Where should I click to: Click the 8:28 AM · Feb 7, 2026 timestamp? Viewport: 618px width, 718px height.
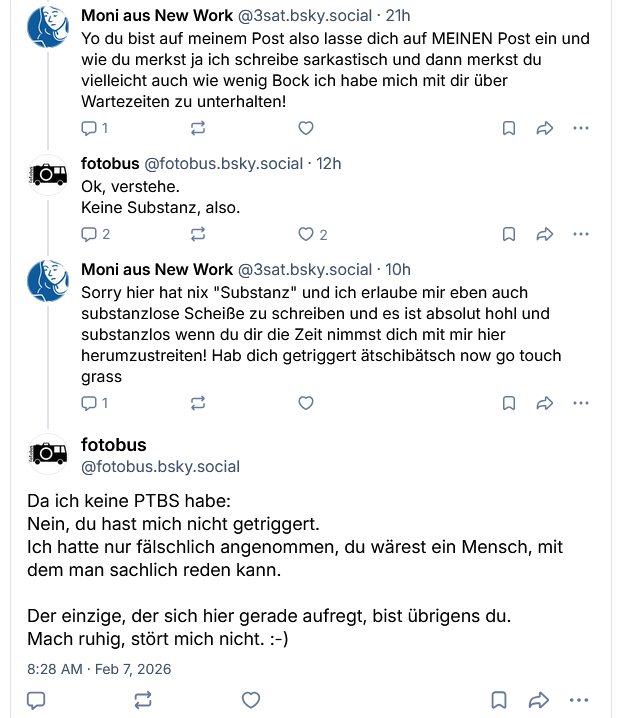pos(99,669)
